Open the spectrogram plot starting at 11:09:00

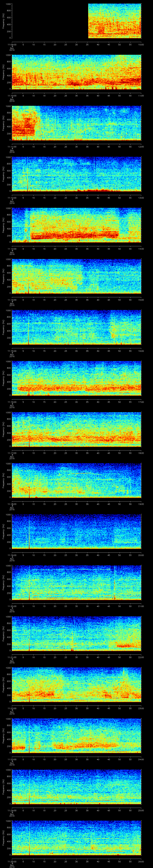(x=76, y=21)
